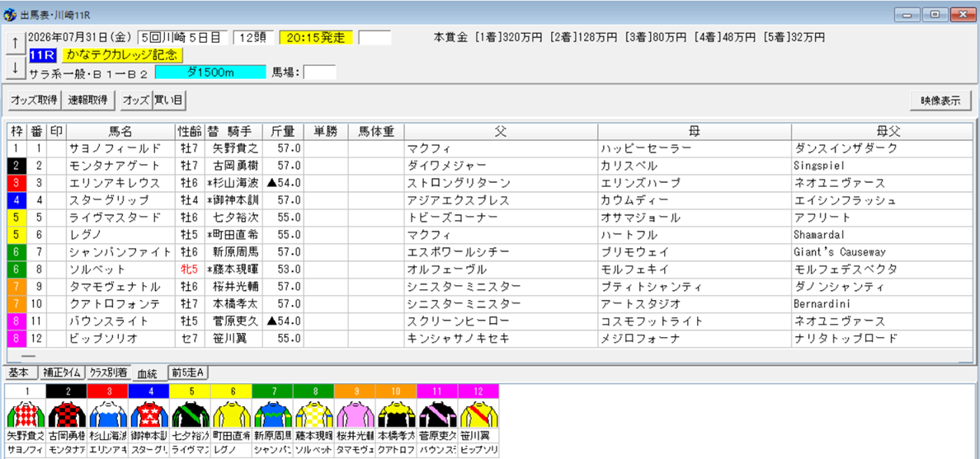The height and width of the screenshot is (459, 980).
Task: Select silk icon of horse 1 矢野貴之
Action: [x=26, y=413]
